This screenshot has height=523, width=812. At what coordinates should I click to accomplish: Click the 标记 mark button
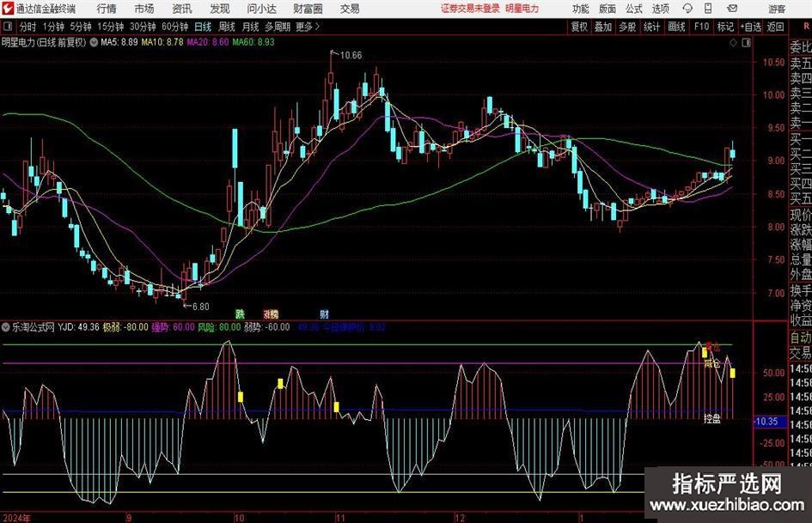click(x=725, y=27)
